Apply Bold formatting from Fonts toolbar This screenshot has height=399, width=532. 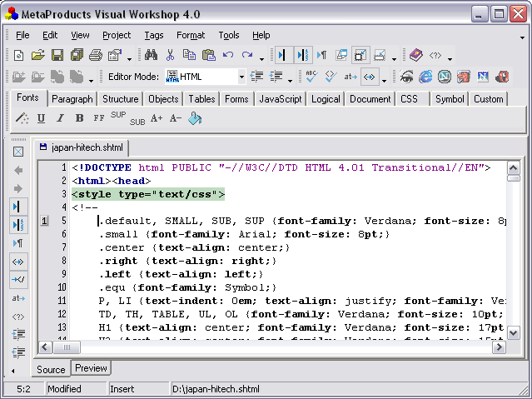coord(79,118)
